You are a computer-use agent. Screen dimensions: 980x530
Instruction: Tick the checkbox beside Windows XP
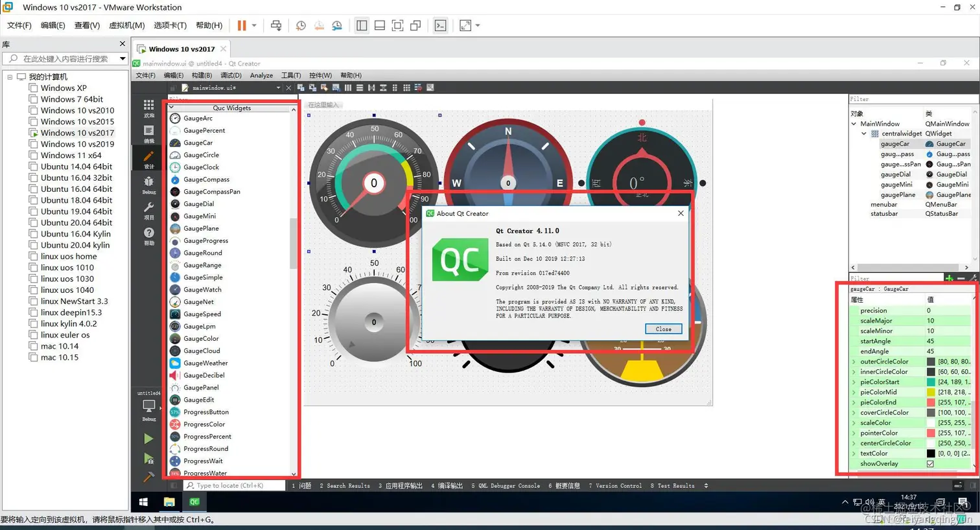(33, 88)
